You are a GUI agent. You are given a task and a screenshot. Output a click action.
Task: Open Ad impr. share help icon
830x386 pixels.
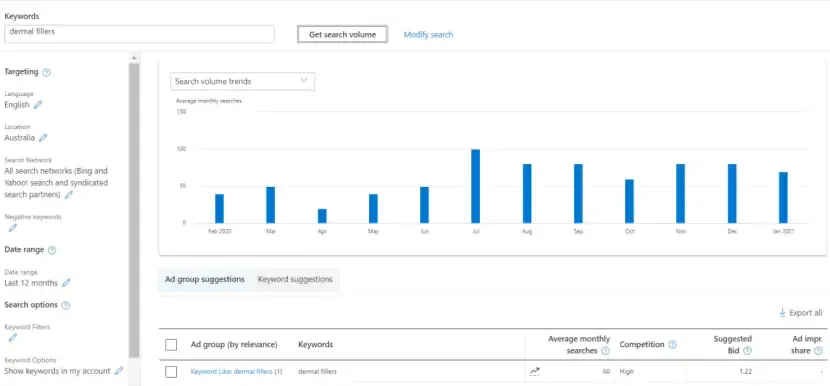[818, 351]
